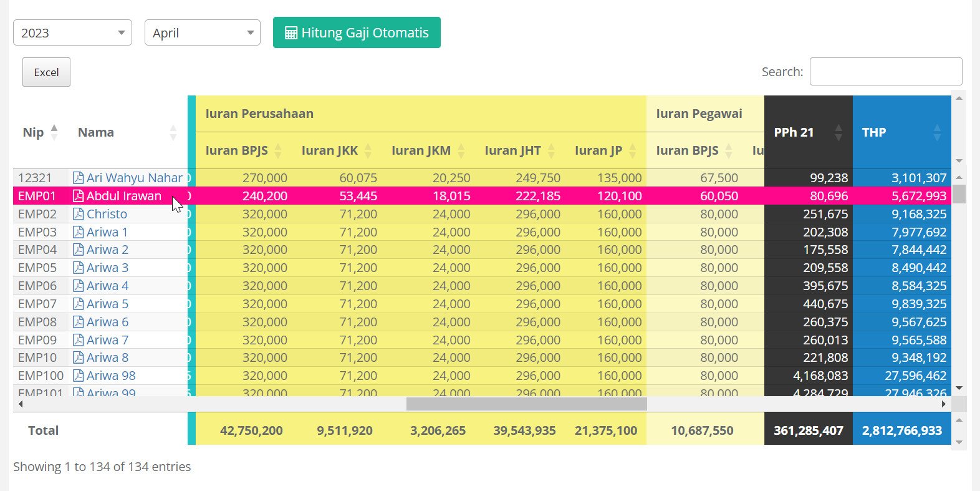Click horizontal scrollbar left arrow
980x491 pixels.
[x=21, y=404]
